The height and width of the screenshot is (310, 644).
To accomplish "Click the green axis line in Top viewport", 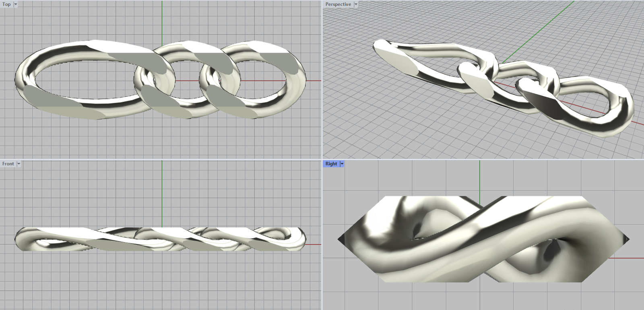I will [162, 20].
